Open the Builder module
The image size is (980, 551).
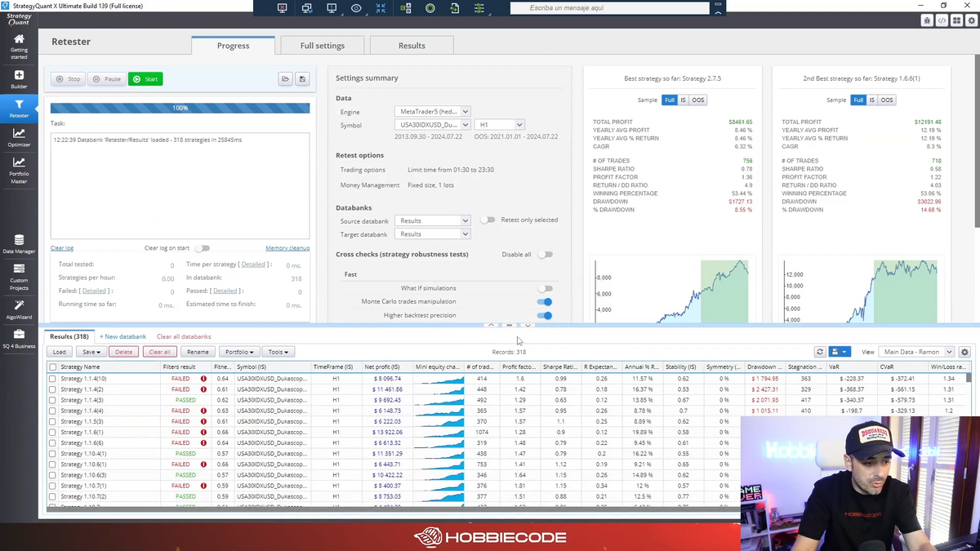coord(19,79)
